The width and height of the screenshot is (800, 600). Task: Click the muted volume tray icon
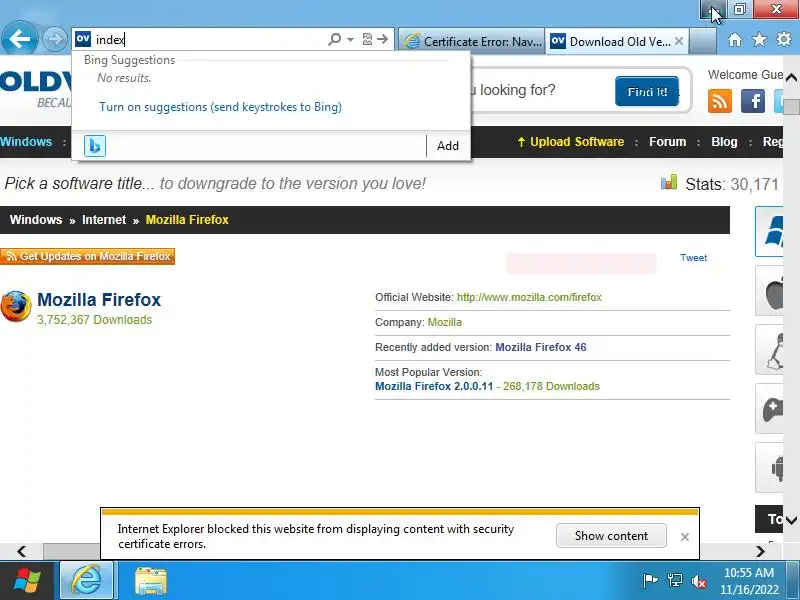click(x=698, y=581)
